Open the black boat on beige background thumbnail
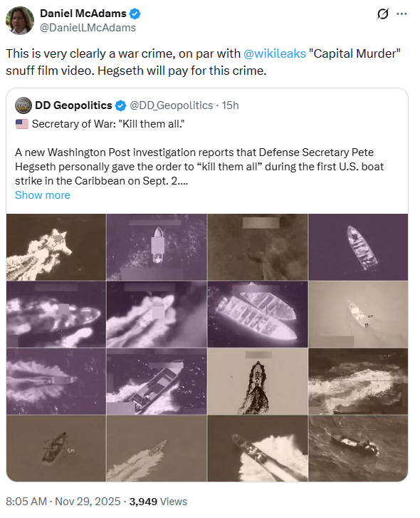Screen dimensions: 420x518 258,382
